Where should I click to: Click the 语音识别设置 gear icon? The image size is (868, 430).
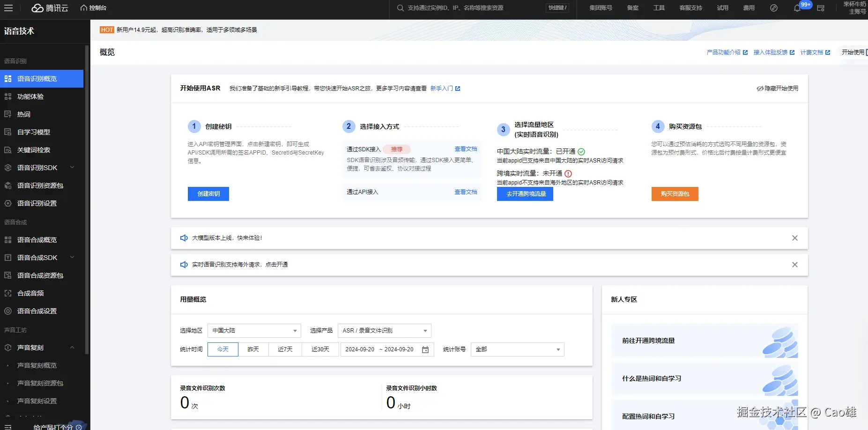(8, 203)
